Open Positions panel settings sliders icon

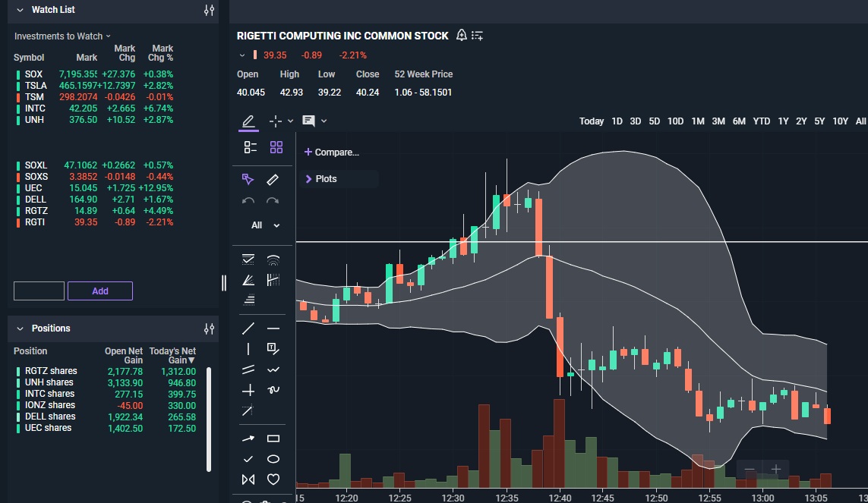209,329
